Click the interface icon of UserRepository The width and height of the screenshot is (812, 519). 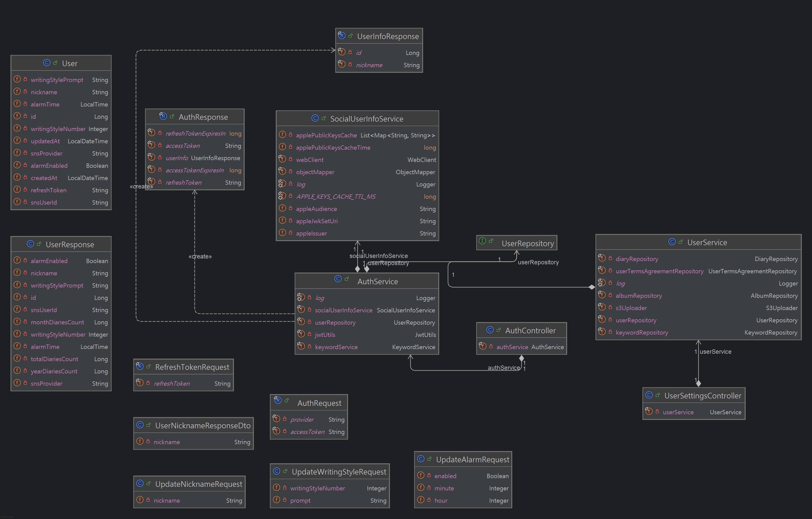(482, 241)
